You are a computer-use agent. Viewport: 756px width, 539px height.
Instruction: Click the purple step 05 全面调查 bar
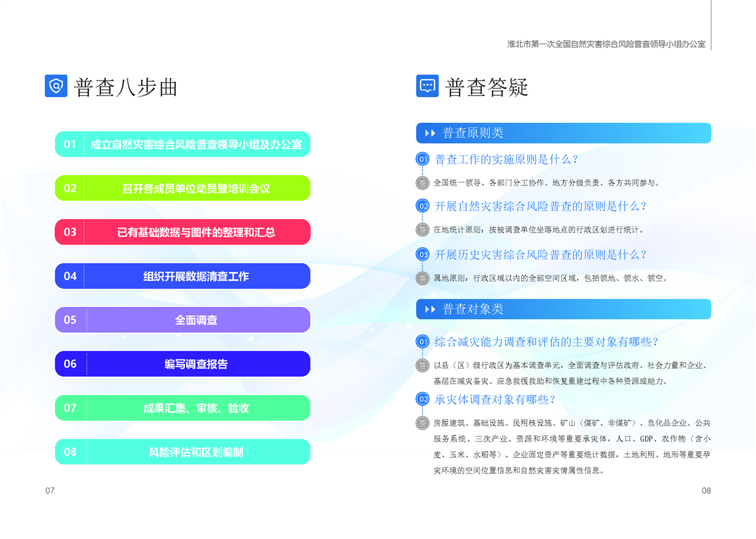tap(182, 320)
